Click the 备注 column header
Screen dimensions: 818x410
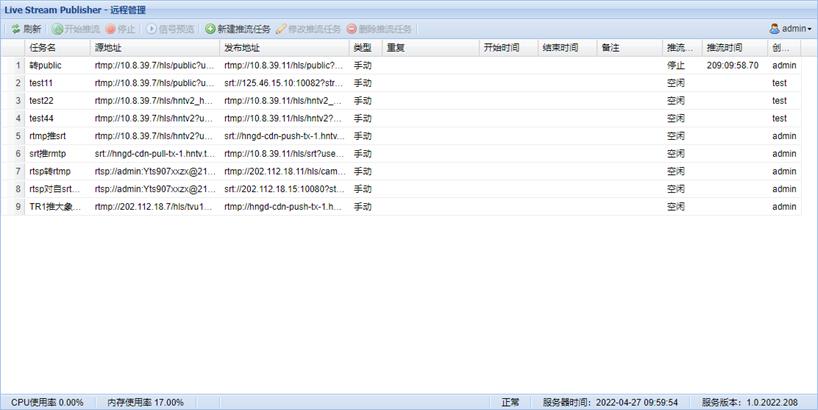pos(630,47)
